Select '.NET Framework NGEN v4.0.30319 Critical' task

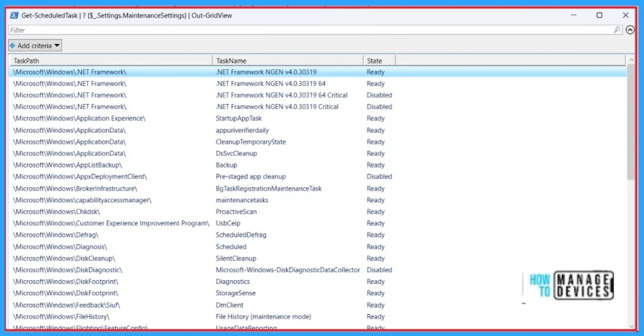[x=277, y=107]
